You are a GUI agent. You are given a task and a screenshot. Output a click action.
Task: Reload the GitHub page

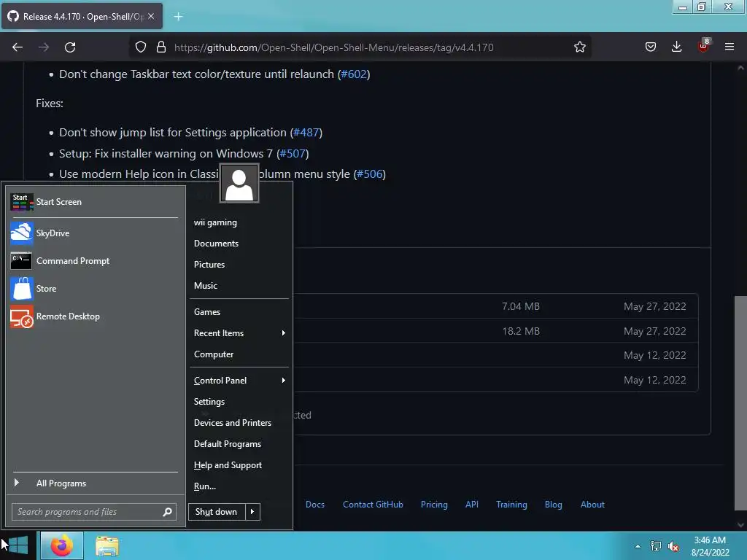pos(70,47)
